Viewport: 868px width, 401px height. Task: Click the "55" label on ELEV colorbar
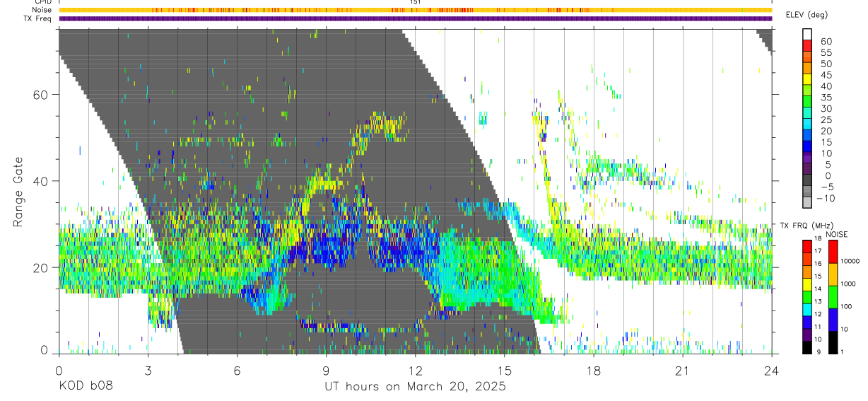(x=826, y=52)
